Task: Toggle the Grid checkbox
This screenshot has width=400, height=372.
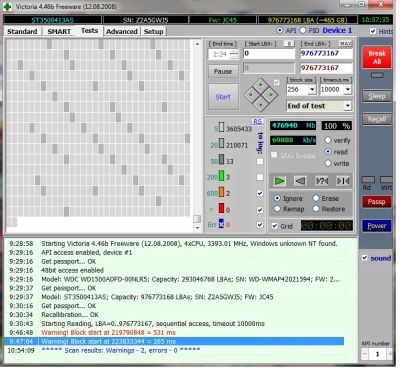Action: point(274,226)
